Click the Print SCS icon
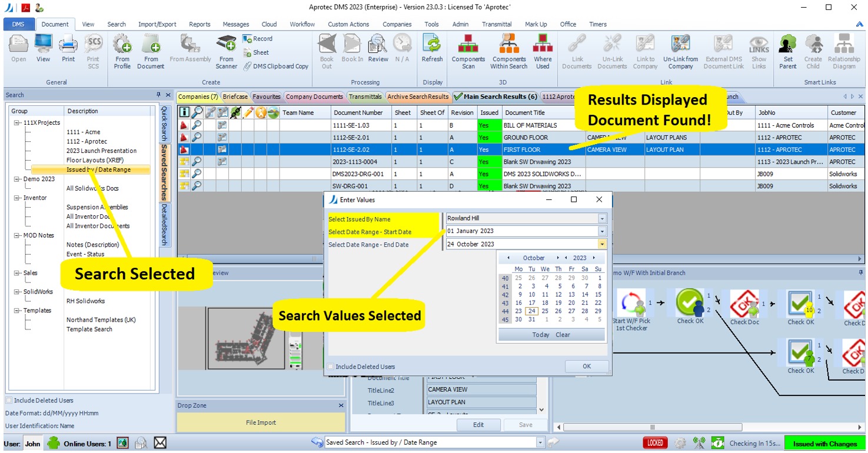 93,52
